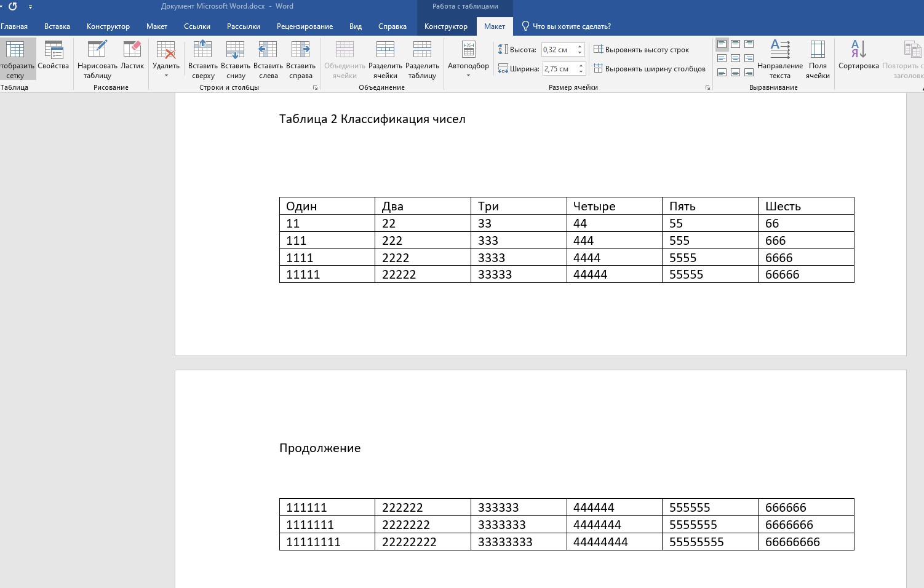Open Text Direction (Направление текста)
This screenshot has width=924, height=588.
click(780, 59)
